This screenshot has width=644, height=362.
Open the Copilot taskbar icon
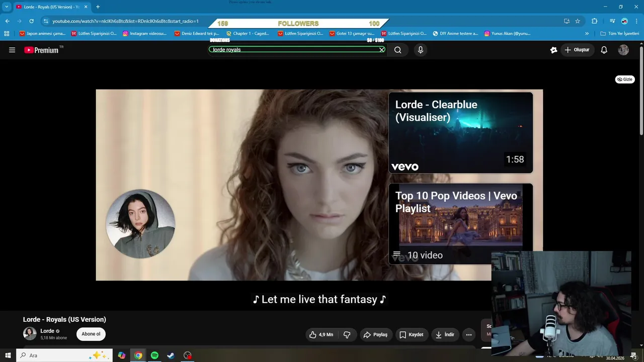[x=122, y=355]
